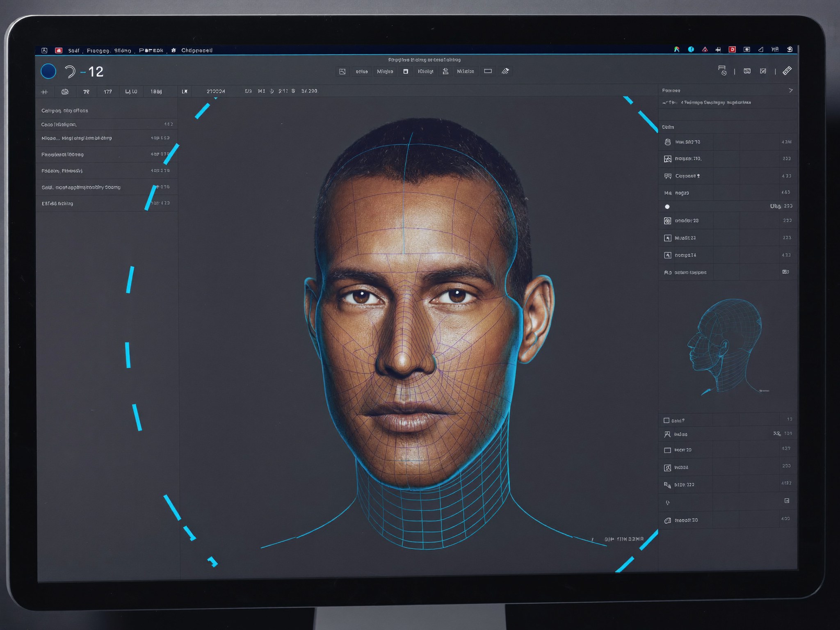Toggle the checkbox in the row valued 13
Screen dimensions: 840x630
(667, 420)
